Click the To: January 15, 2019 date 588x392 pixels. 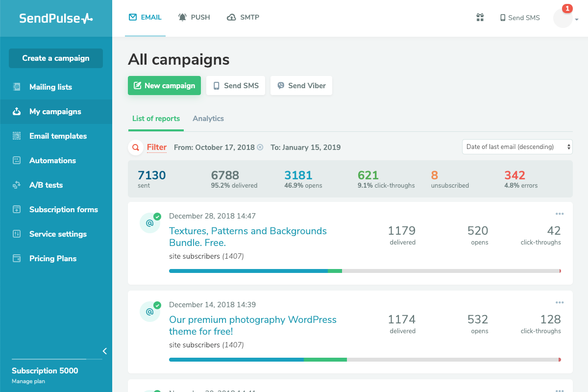pos(305,147)
